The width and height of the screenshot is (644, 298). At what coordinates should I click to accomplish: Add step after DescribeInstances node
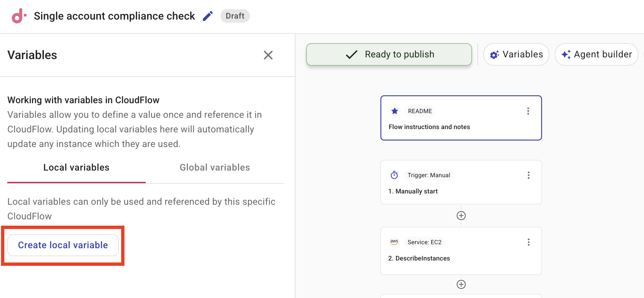[x=461, y=284]
